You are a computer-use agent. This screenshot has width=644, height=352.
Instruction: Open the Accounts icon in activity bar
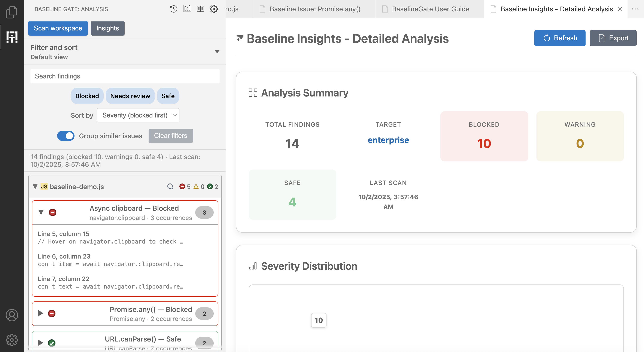tap(12, 315)
